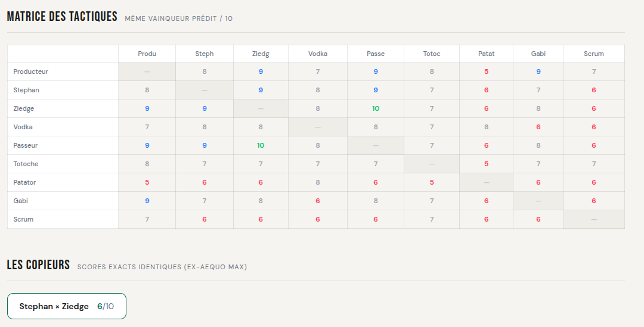Screen dimensions: 644x327
Task: Click red 5 in the Producteur row
Action: point(486,71)
